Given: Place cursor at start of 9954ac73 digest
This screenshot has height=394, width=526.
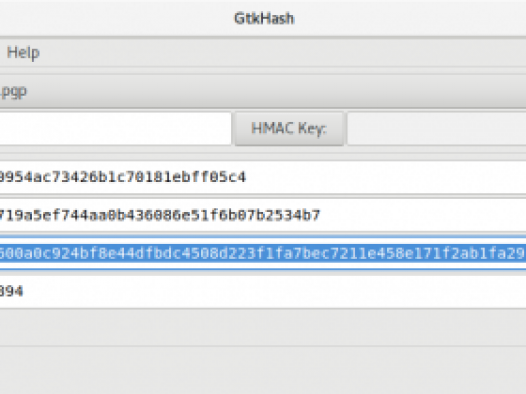Looking at the screenshot, I should click(x=1, y=177).
